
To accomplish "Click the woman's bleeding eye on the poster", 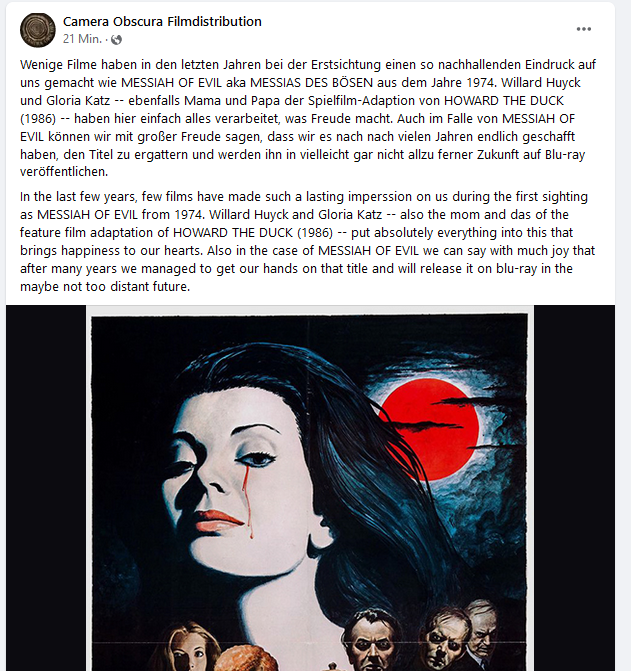I will point(256,459).
